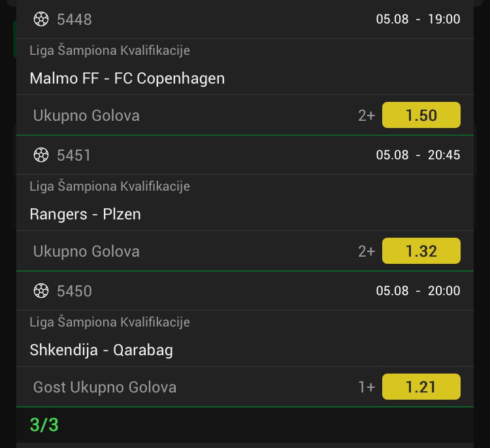Tap the green 3/3 selection counter
The width and height of the screenshot is (490, 448).
[x=44, y=425]
